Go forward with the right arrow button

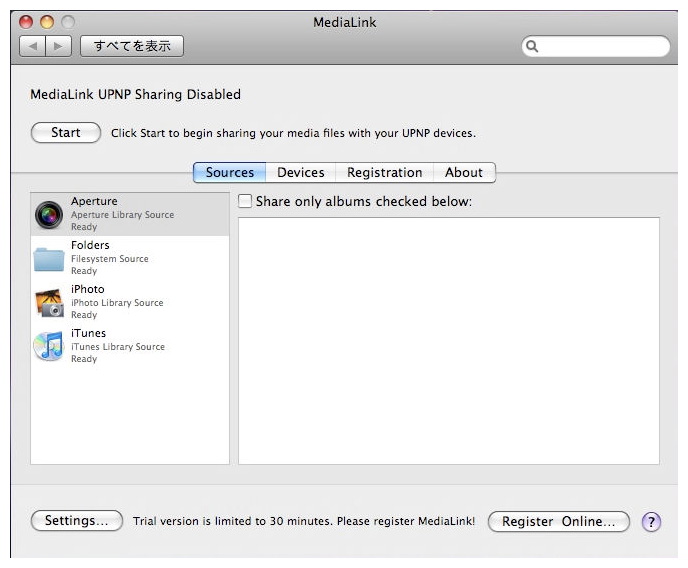58,46
